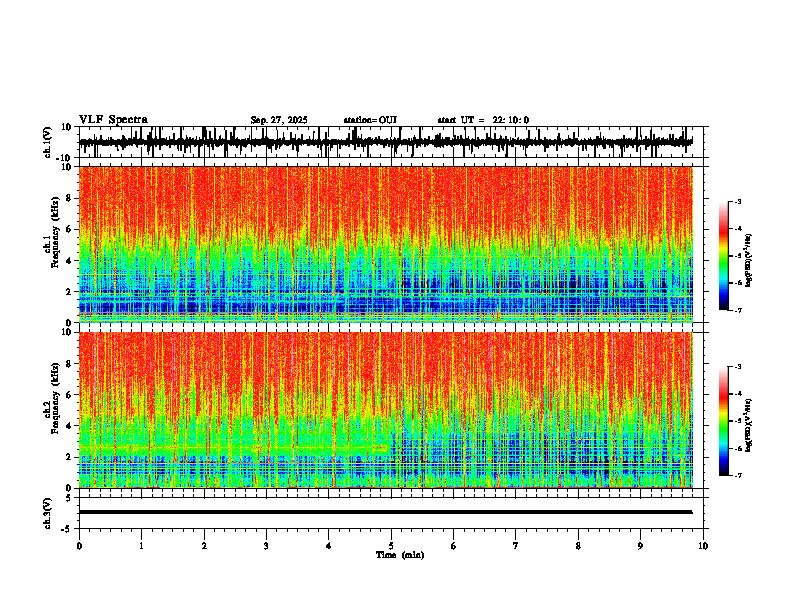Click the "station=OUJ" header label
The image size is (792, 612).
pyautogui.click(x=370, y=120)
